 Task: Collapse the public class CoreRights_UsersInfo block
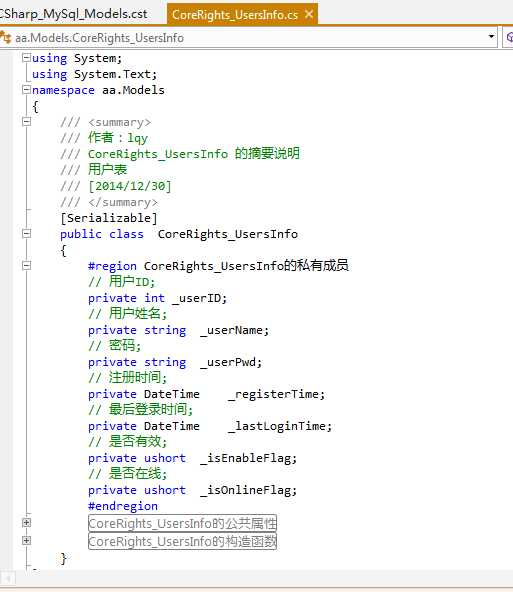[x=26, y=234]
